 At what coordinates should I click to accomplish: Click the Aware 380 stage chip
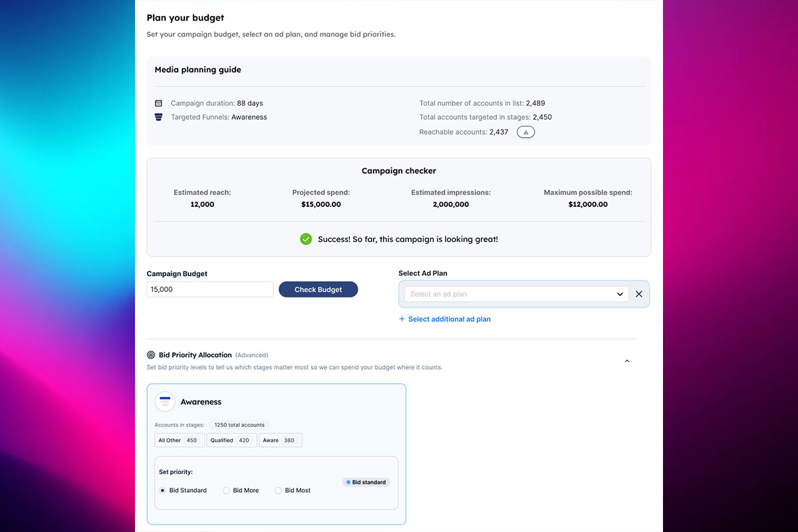point(280,440)
